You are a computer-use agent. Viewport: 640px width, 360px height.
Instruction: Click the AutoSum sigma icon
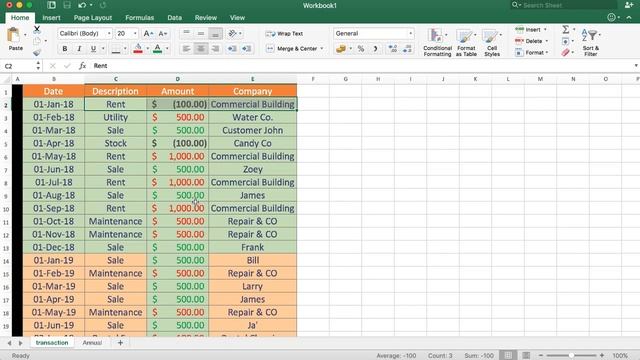566,29
